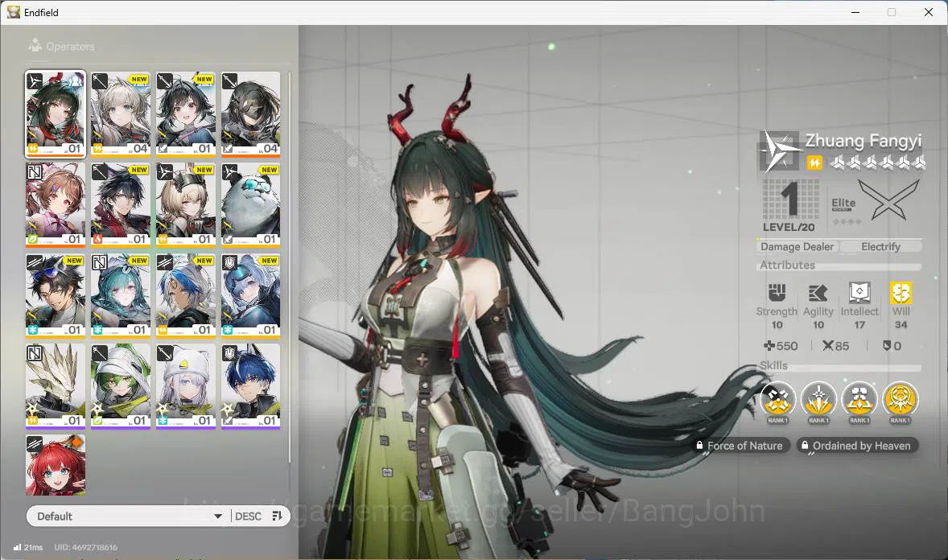Select the white panda operator card
The image size is (948, 560).
point(251,204)
